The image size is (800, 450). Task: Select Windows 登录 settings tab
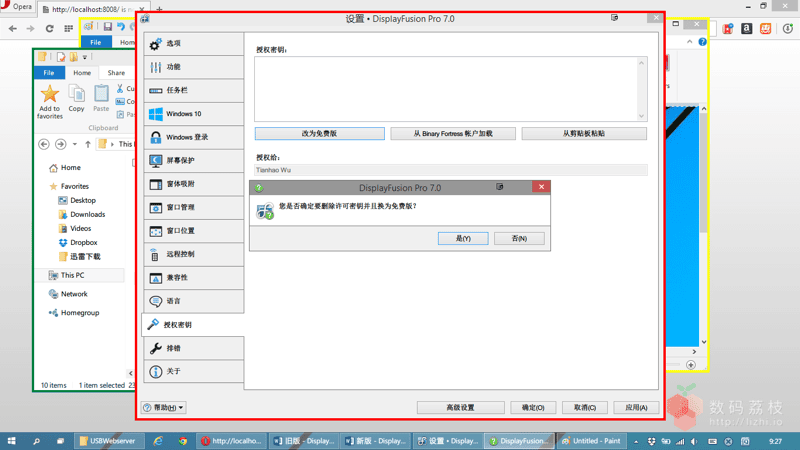(x=194, y=137)
